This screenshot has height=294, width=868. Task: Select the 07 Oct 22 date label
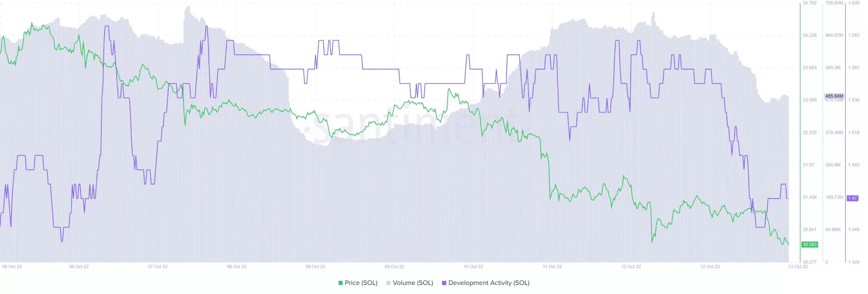(158, 267)
